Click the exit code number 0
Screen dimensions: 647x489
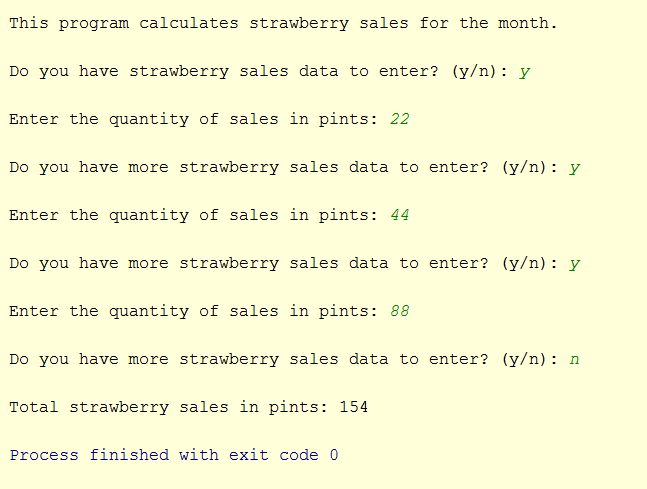[334, 455]
